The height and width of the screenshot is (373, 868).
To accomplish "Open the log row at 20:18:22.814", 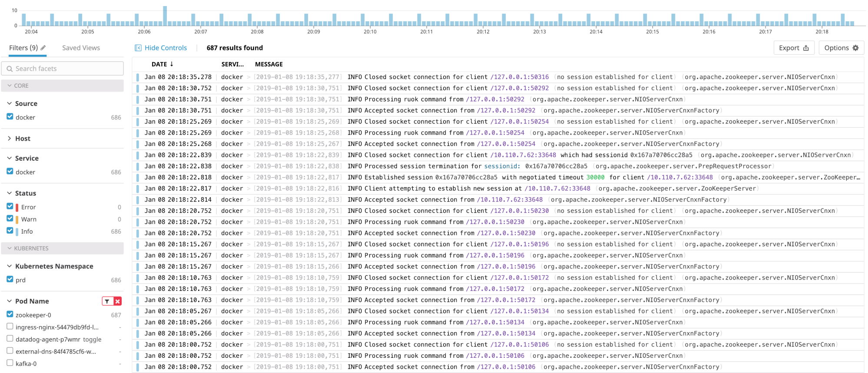I will 498,200.
